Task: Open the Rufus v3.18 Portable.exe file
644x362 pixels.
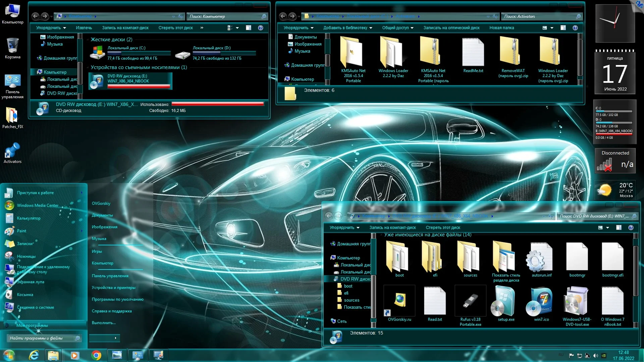Action: click(470, 301)
